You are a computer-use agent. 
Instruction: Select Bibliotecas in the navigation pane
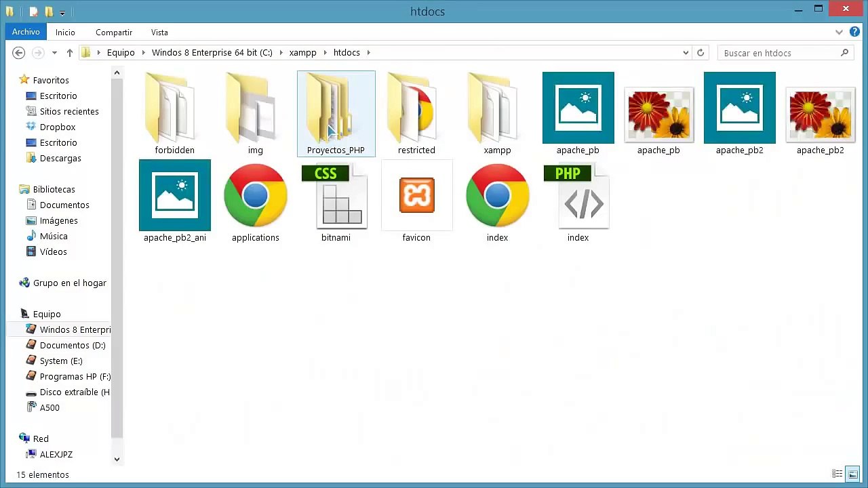[x=54, y=189]
